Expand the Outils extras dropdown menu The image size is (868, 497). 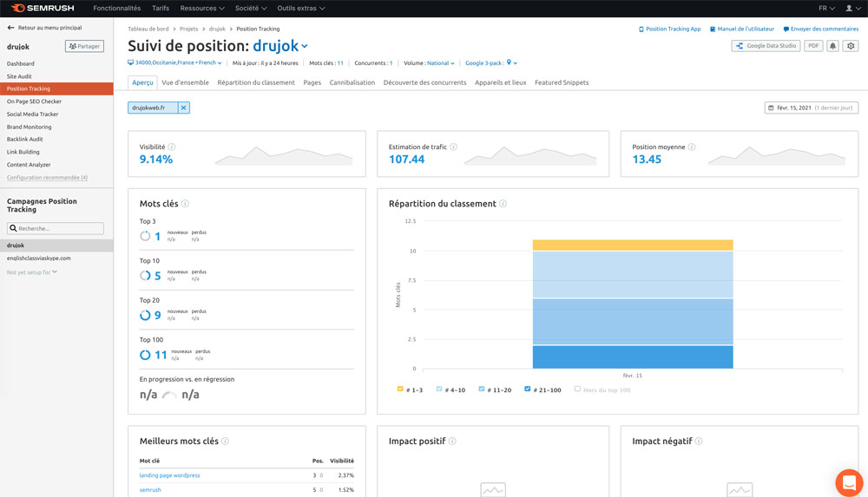point(301,9)
